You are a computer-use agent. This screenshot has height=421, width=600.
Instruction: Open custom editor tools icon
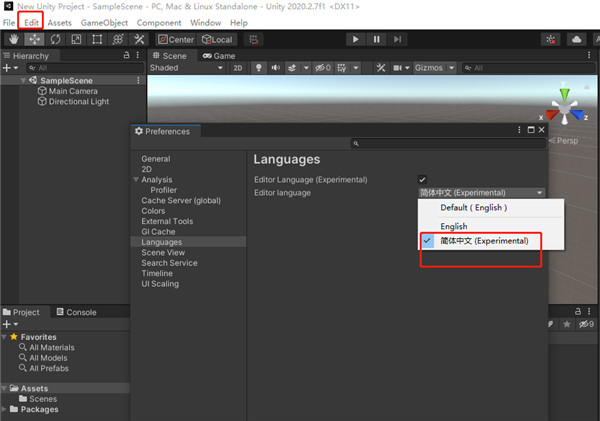pos(139,39)
